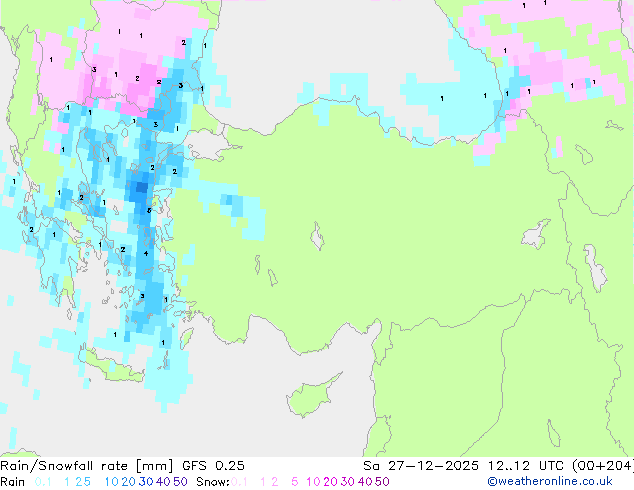Click the "GFS 0.25" model label

[213, 466]
